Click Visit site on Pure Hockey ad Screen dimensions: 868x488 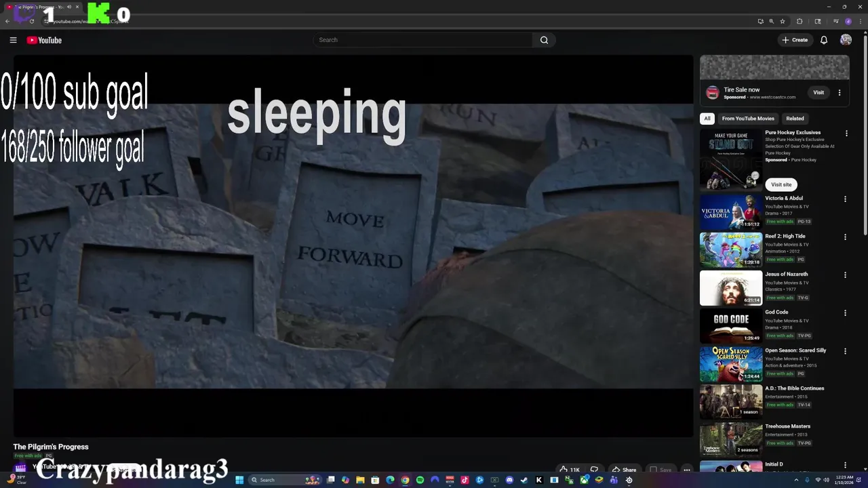781,184
